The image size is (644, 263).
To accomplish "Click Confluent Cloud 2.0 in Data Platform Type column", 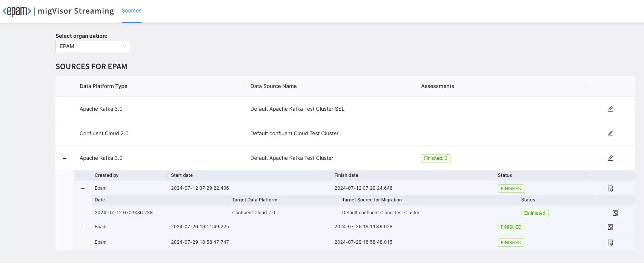I will [x=104, y=133].
